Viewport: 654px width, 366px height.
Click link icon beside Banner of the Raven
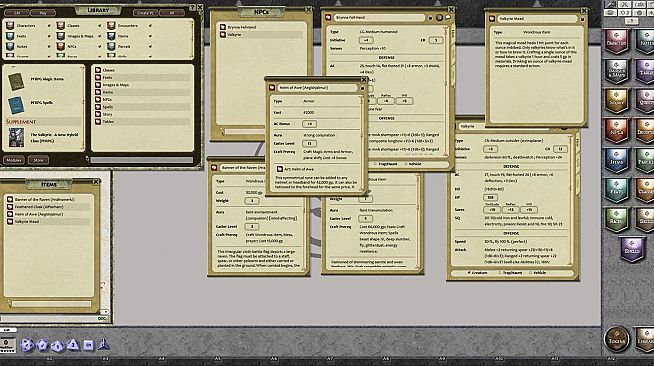tap(10, 199)
